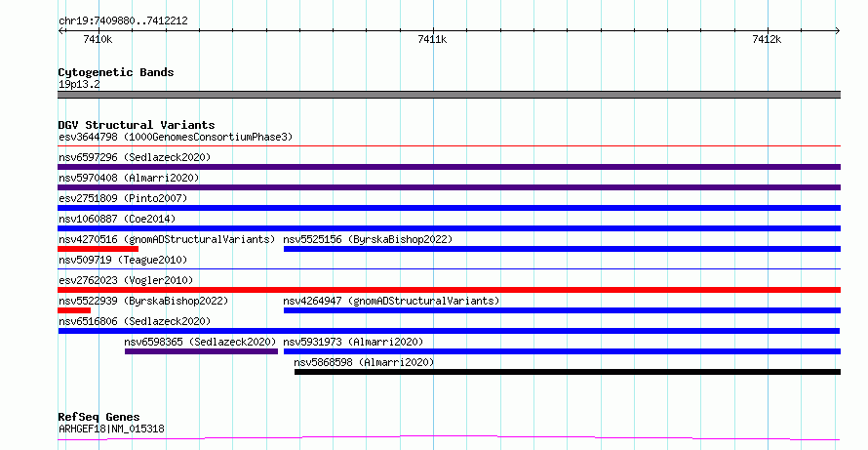The width and height of the screenshot is (868, 450).
Task: Click the chr19:7409880..7412212 region label
Action: click(x=123, y=20)
